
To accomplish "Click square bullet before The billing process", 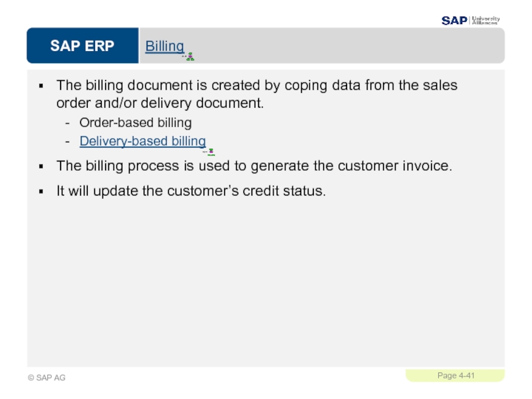I will pyautogui.click(x=41, y=166).
